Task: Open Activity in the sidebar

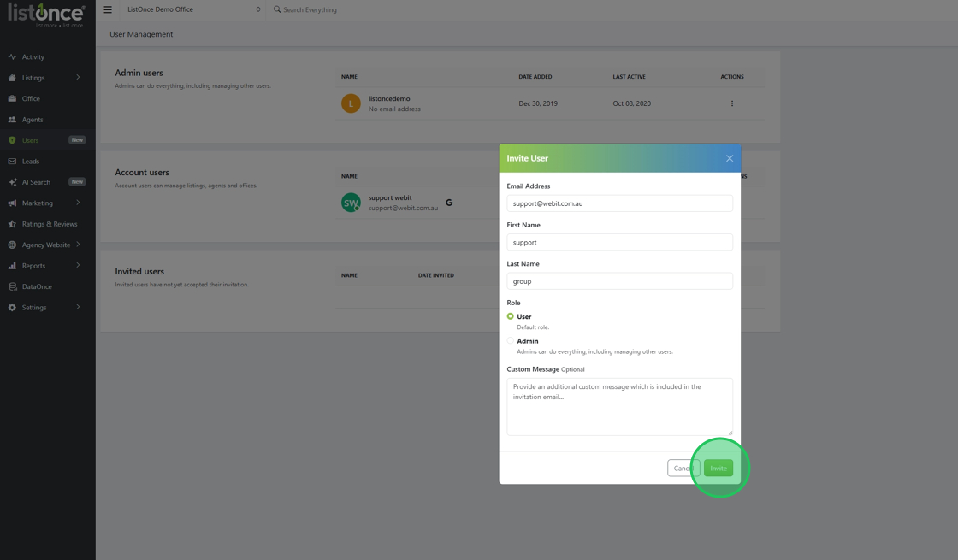Action: pyautogui.click(x=33, y=56)
